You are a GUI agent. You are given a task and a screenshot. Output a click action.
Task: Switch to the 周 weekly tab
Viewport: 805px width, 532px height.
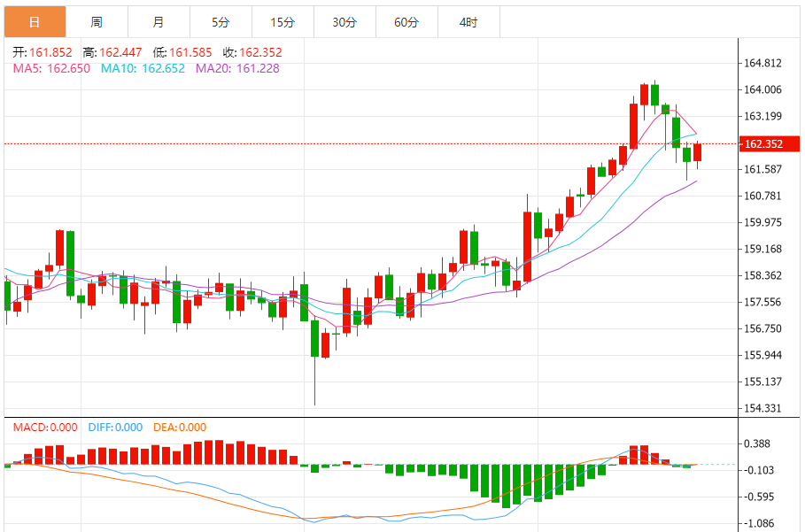coord(97,22)
